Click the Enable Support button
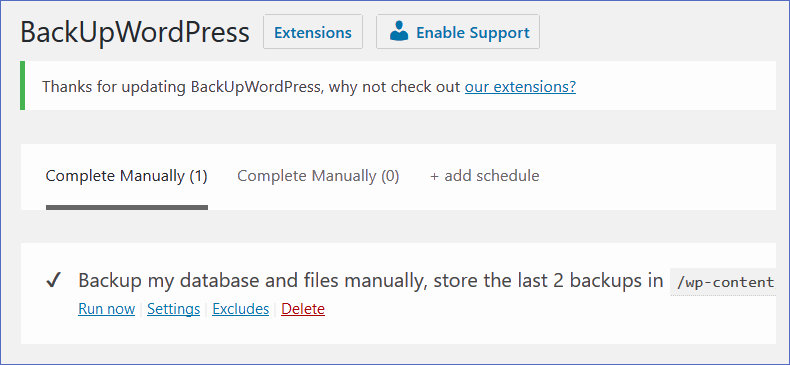 tap(458, 32)
